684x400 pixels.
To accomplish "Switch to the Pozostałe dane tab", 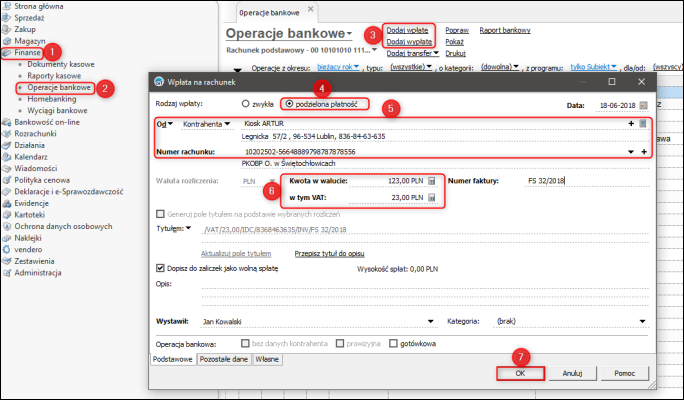I will [224, 359].
